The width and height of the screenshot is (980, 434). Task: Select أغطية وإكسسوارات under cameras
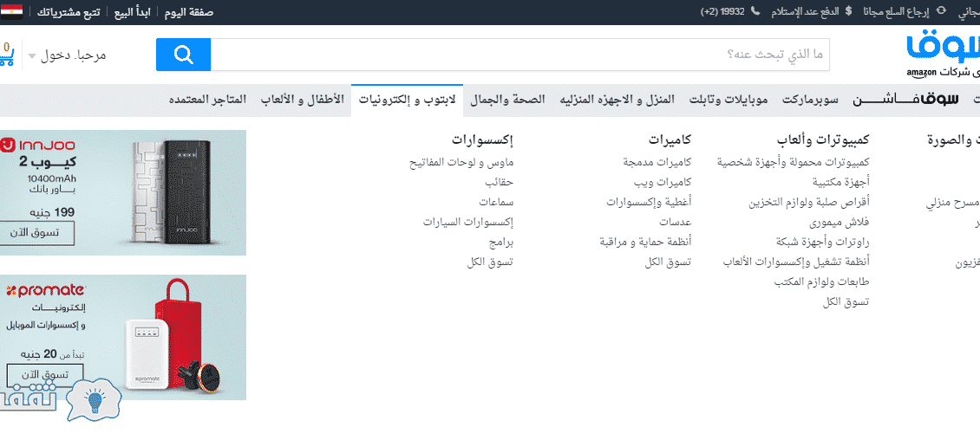click(x=649, y=202)
